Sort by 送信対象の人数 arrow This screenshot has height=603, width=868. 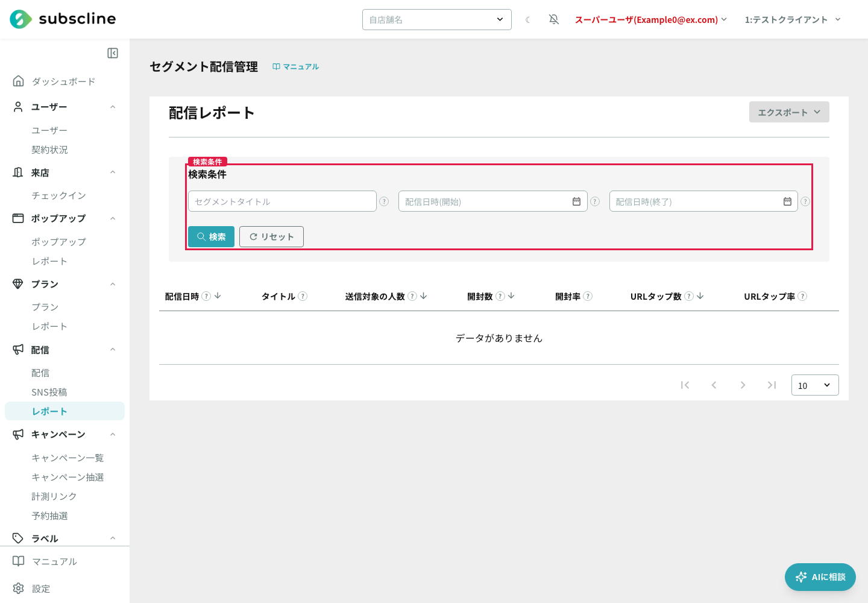point(424,296)
